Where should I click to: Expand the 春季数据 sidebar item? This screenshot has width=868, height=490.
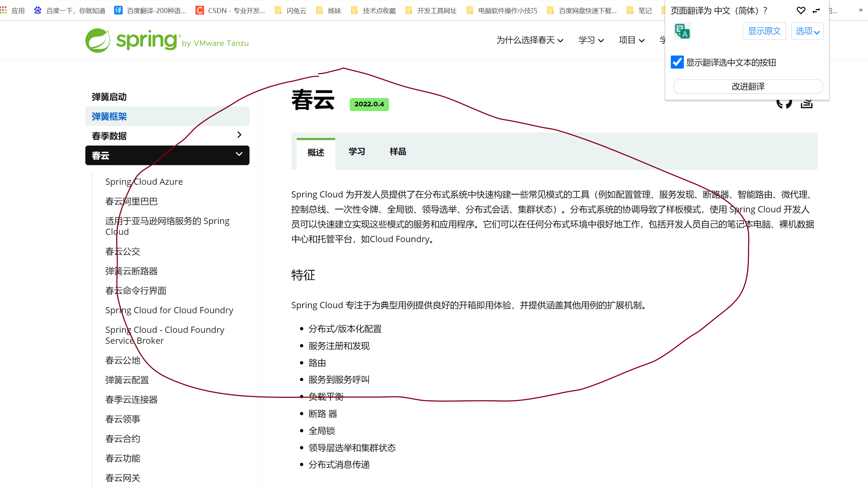pyautogui.click(x=239, y=135)
